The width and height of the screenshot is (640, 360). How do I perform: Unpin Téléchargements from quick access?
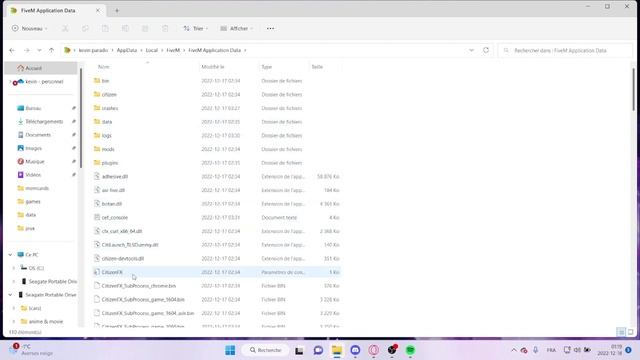(x=74, y=122)
